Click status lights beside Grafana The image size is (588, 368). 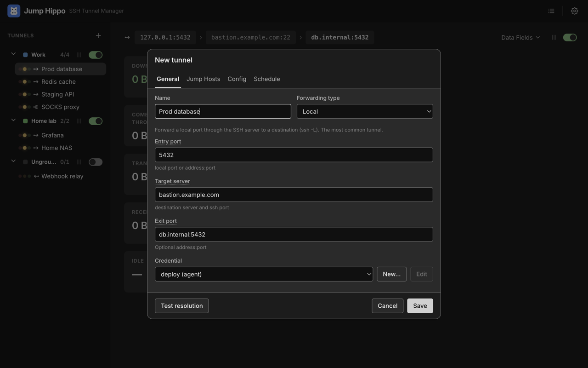25,135
